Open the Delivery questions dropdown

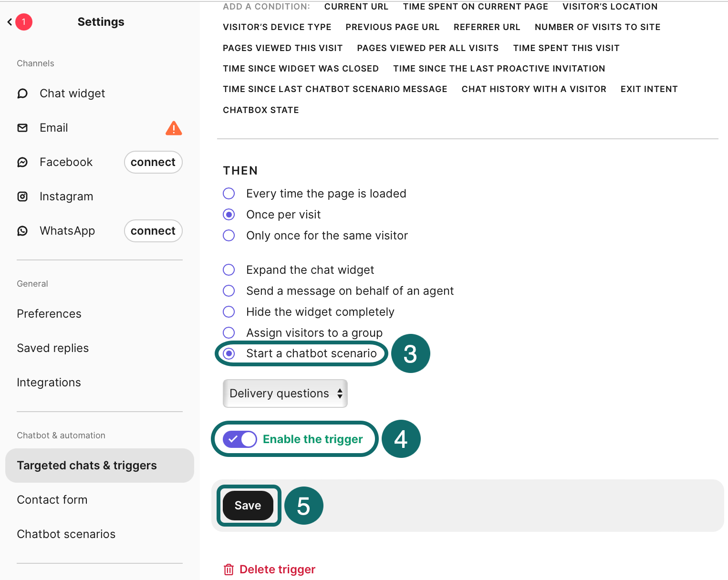285,394
